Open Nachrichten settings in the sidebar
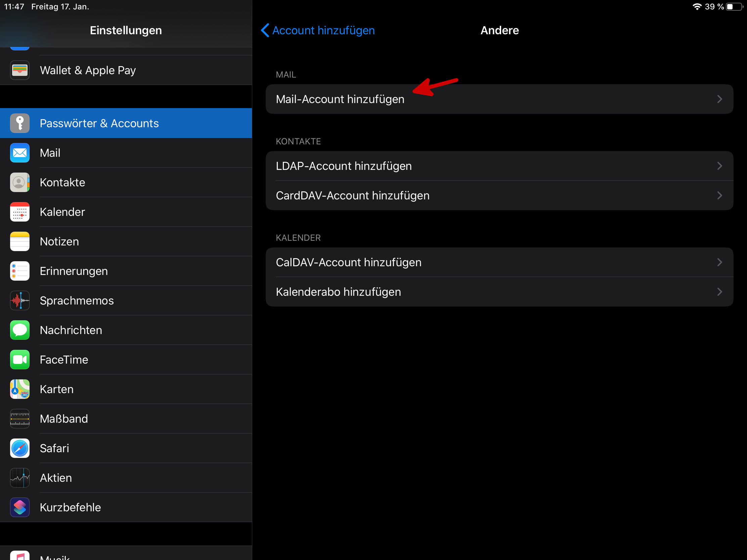 point(71,330)
